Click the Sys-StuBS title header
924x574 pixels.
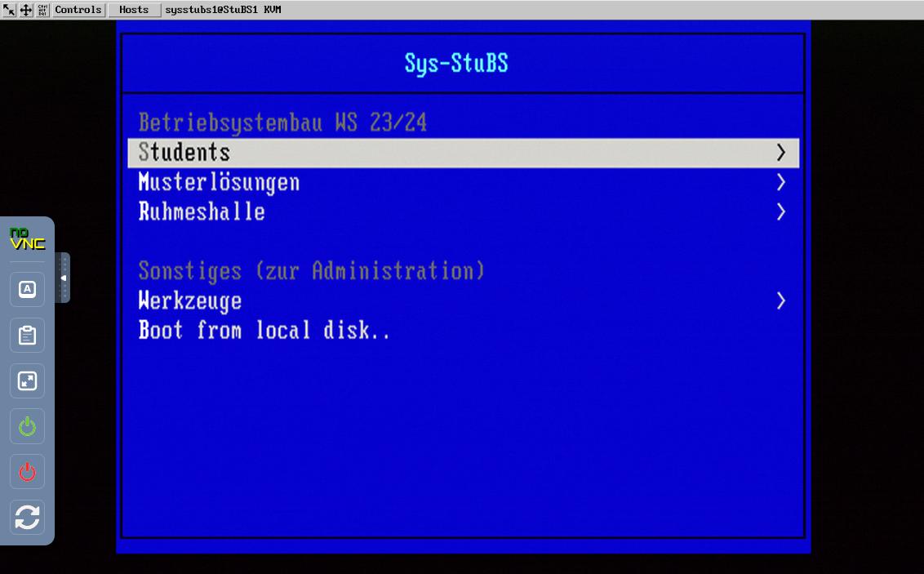(456, 64)
